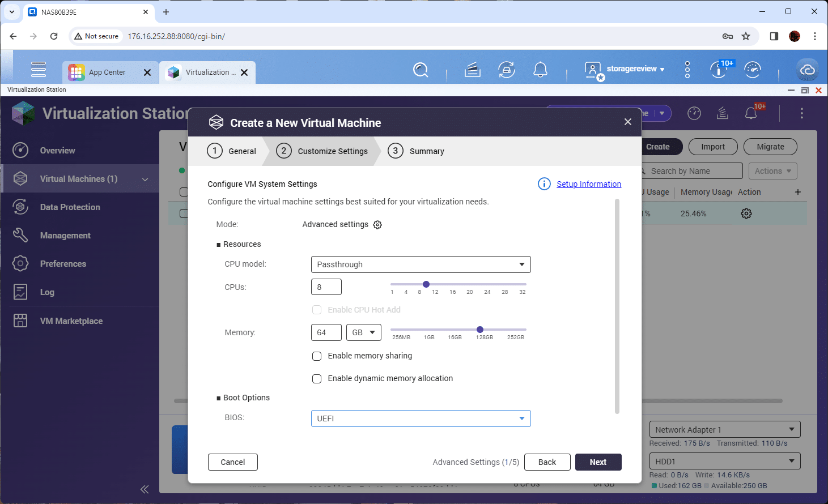Open the QTS main menu hamburger icon
Screen dimensions: 828x504
click(x=39, y=69)
